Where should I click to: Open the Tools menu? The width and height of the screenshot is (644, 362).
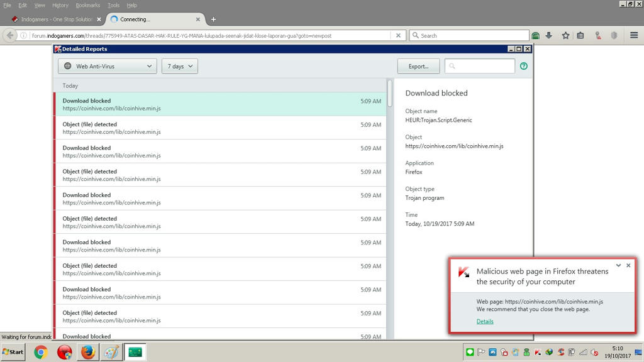[113, 5]
